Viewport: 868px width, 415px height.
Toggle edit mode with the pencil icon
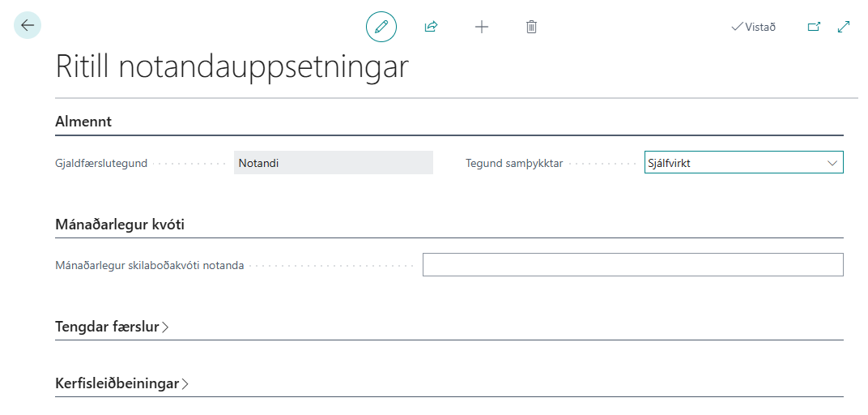pyautogui.click(x=381, y=27)
